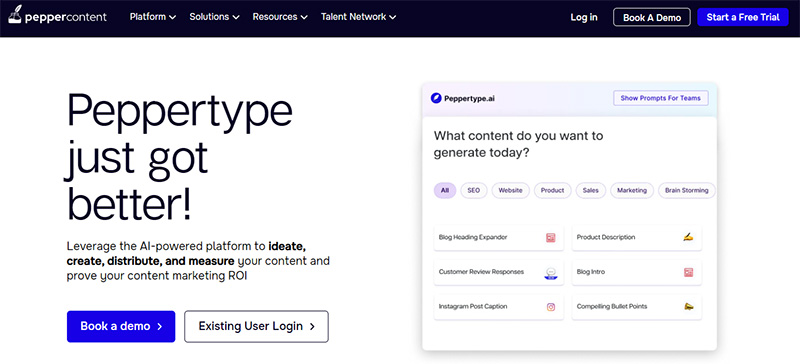Click the Peppertype.ai logo icon

coord(436,98)
